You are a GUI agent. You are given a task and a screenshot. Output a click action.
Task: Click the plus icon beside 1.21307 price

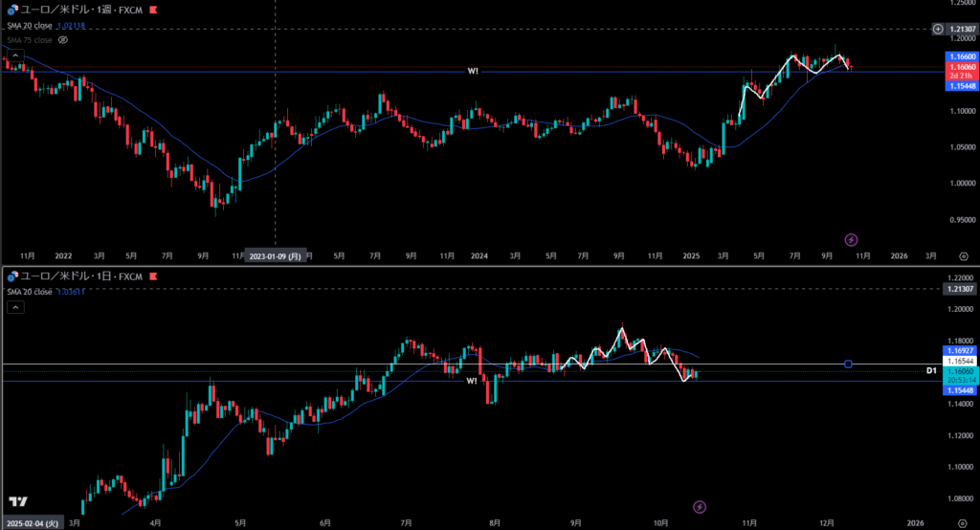click(x=937, y=30)
